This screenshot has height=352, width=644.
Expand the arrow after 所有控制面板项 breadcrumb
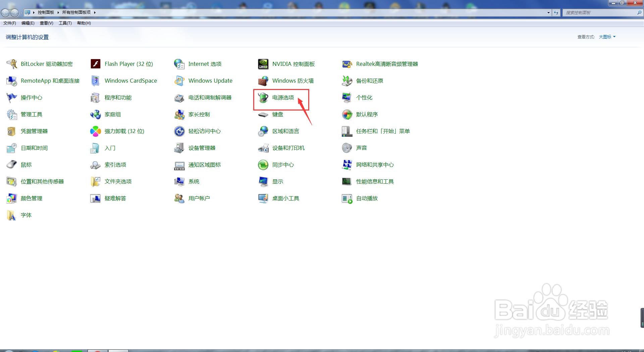tap(95, 12)
